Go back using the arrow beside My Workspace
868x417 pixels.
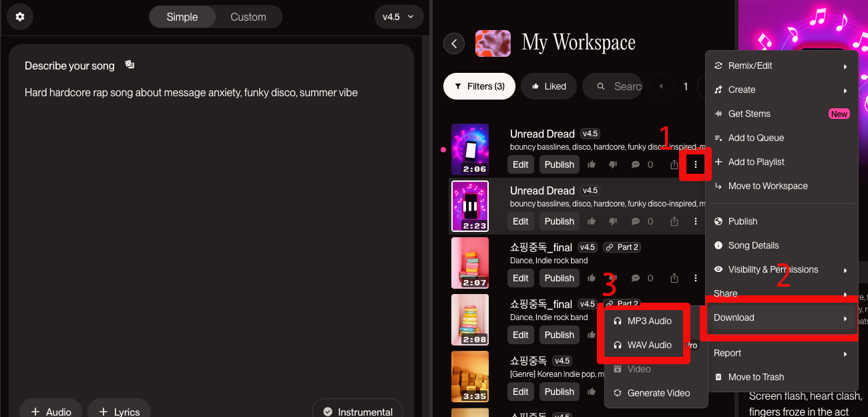click(454, 44)
